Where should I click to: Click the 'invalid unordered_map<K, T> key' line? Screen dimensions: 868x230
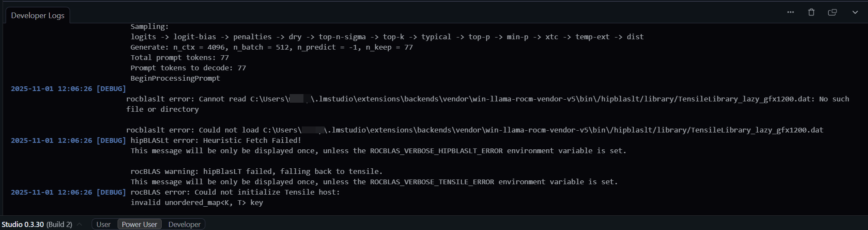197,203
